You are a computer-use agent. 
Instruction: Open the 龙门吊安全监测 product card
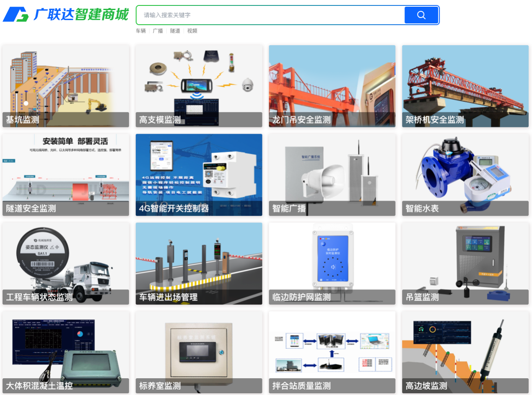tap(332, 86)
